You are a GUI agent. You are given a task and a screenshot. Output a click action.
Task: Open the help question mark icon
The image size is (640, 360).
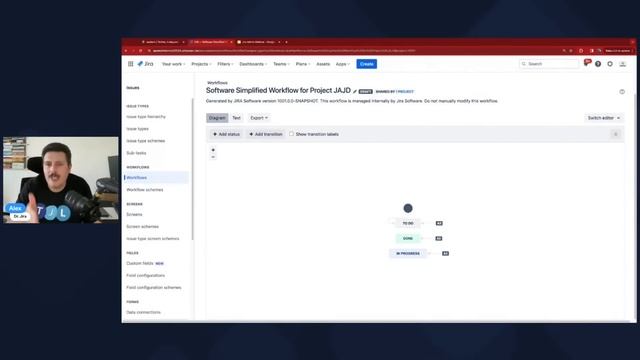tap(598, 64)
